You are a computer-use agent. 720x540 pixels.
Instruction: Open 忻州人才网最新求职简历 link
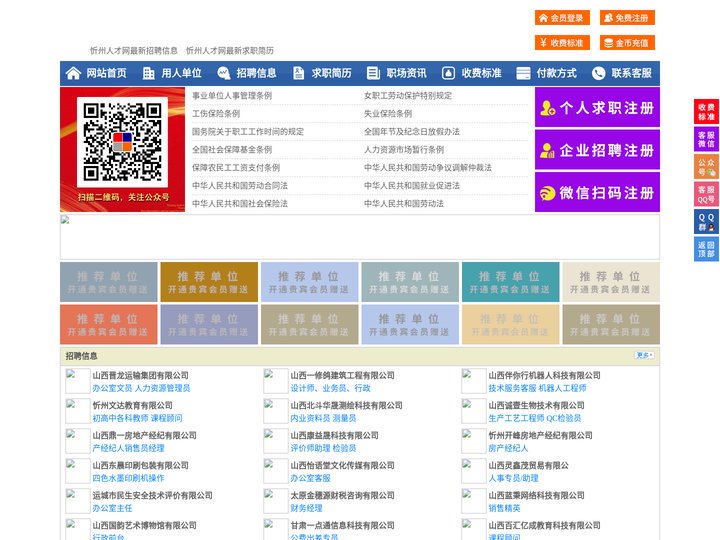coord(230,51)
